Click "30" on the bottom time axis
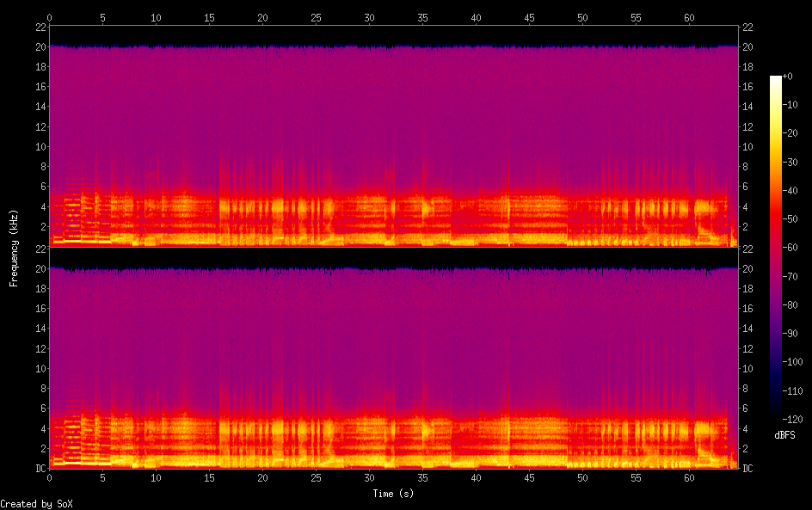 369,478
